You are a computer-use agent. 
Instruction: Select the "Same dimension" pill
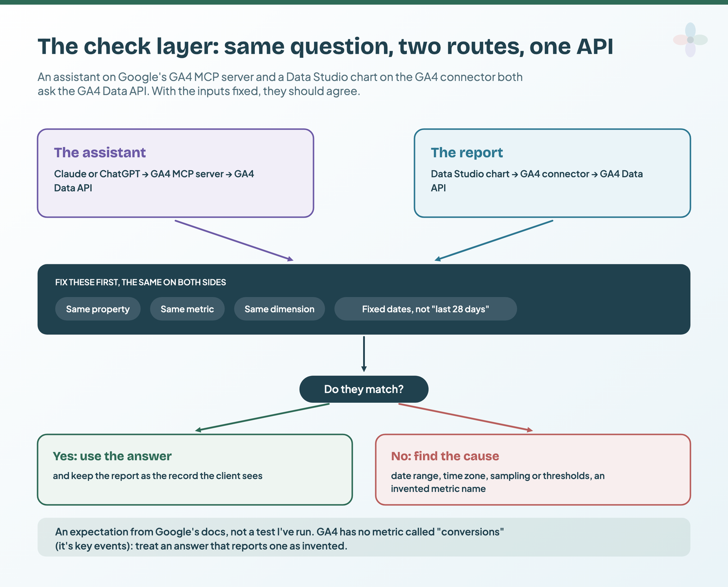coord(279,309)
